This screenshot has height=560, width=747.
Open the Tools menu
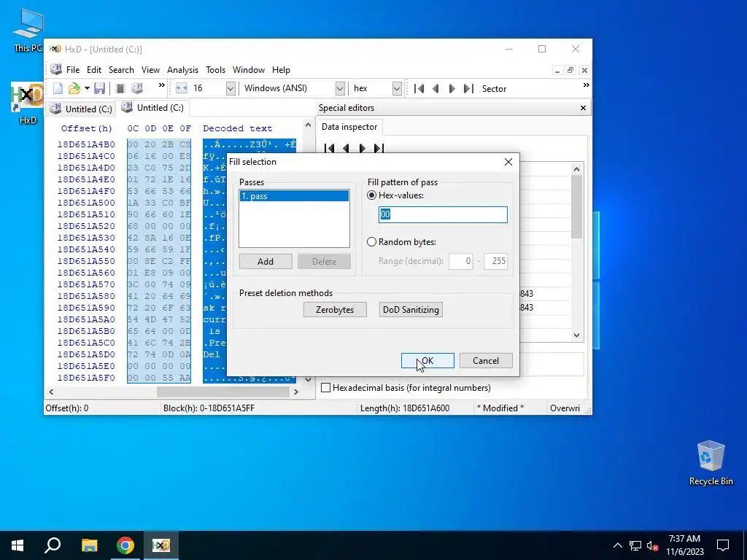click(215, 70)
